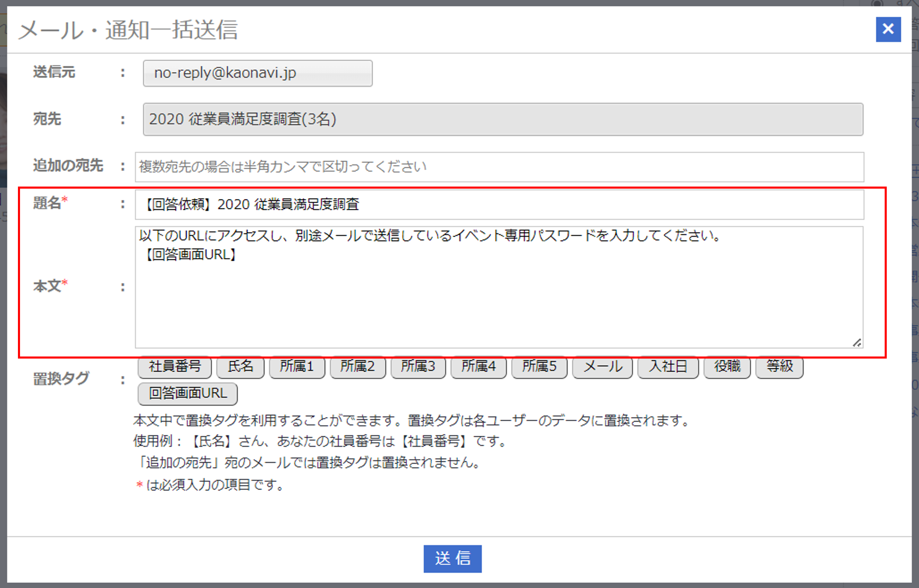The width and height of the screenshot is (919, 588).
Task: Open the 送信元 no-reply@kaonavi.jp dropdown
Action: coord(257,73)
